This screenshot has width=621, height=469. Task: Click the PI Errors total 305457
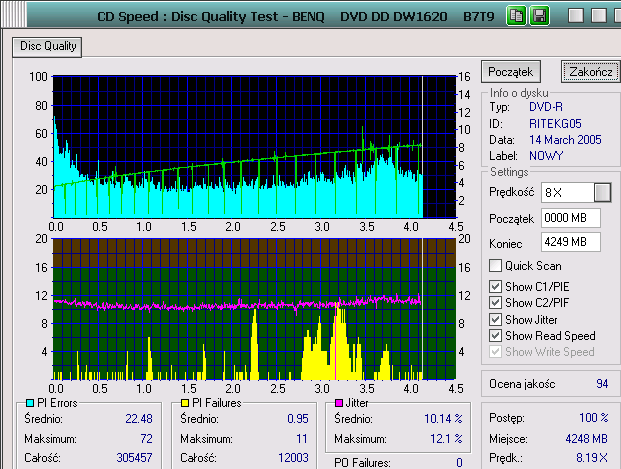click(x=134, y=458)
